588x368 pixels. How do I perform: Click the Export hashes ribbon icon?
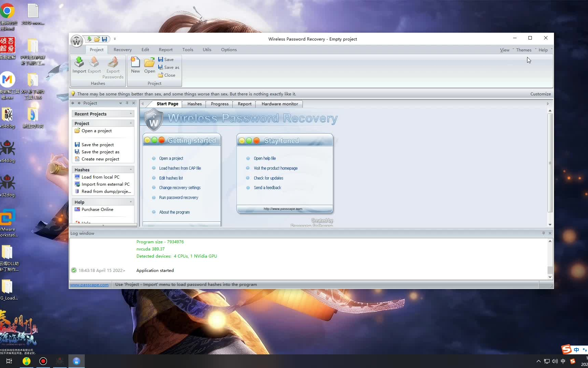(94, 65)
